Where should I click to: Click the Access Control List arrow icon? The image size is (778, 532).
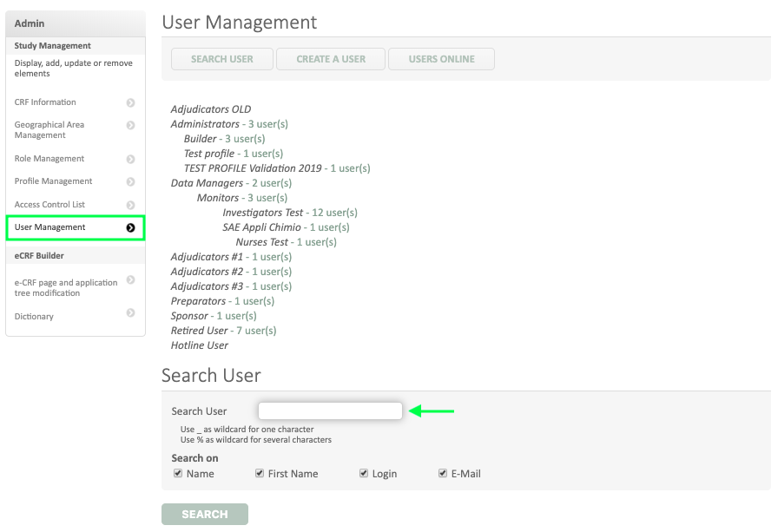click(130, 205)
